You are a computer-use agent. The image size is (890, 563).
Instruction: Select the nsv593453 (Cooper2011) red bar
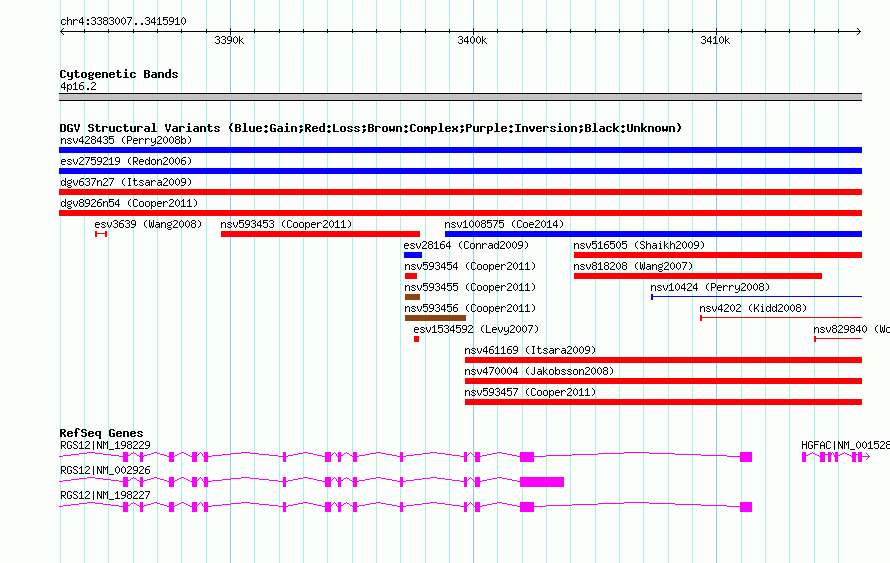pos(320,234)
